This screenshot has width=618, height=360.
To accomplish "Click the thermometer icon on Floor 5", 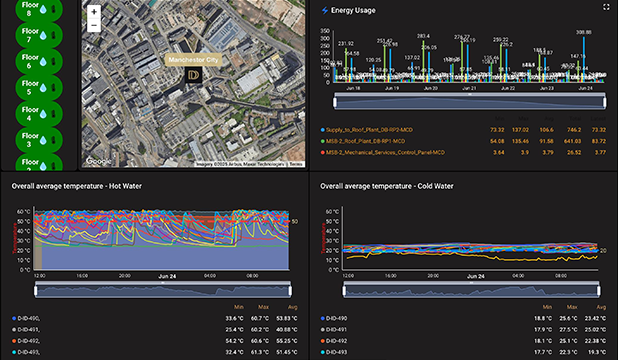I will click(54, 88).
